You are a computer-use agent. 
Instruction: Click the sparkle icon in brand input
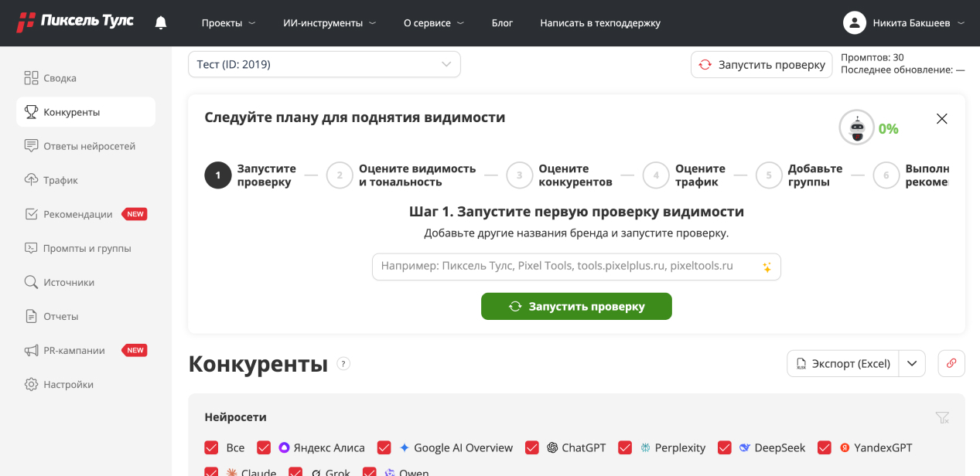pyautogui.click(x=767, y=267)
